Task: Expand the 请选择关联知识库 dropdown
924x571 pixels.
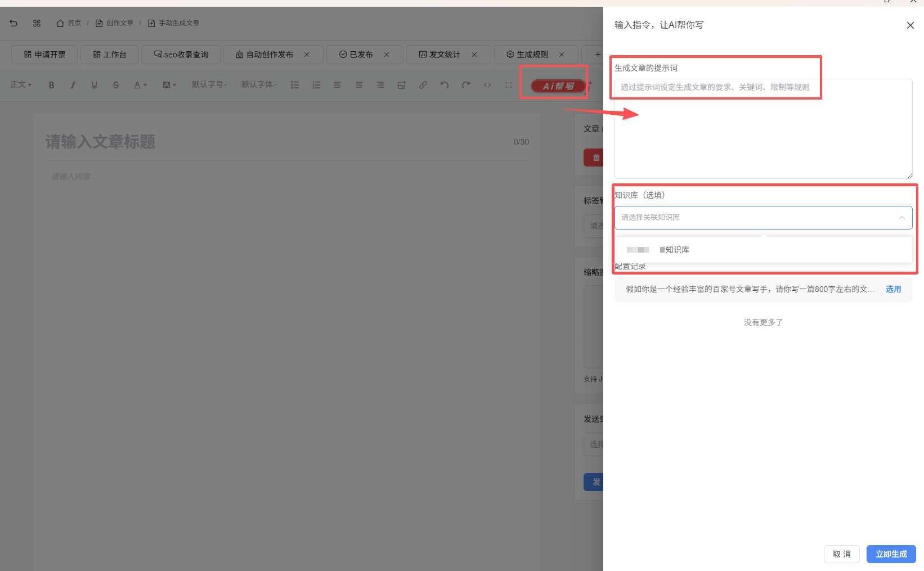Action: [762, 218]
